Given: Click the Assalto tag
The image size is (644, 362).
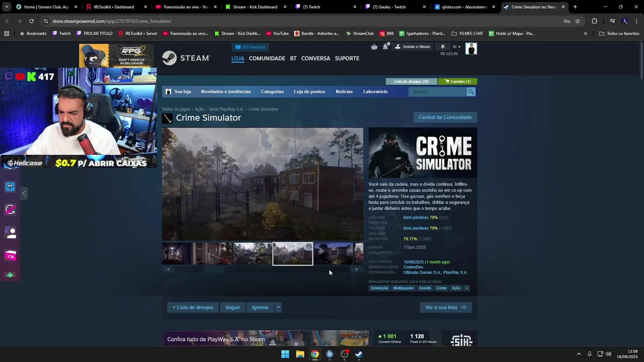Looking at the screenshot, I should point(425,288).
